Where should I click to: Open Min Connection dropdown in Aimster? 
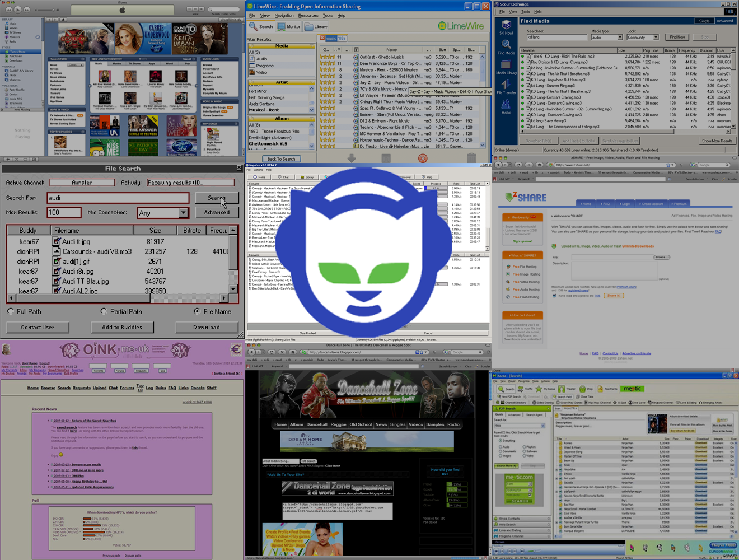pos(183,213)
